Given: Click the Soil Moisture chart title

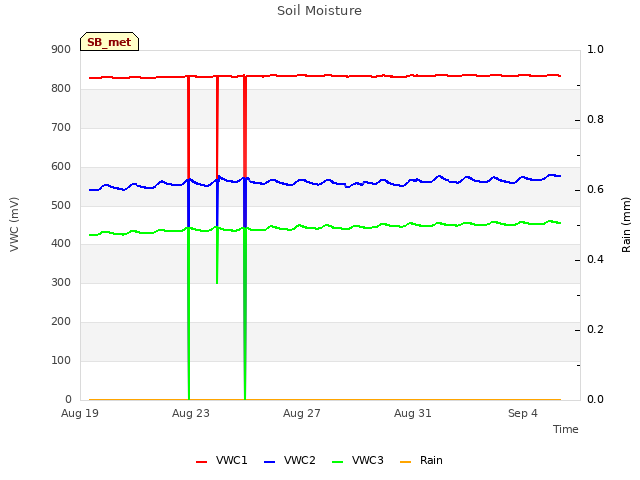Looking at the screenshot, I should [x=320, y=11].
